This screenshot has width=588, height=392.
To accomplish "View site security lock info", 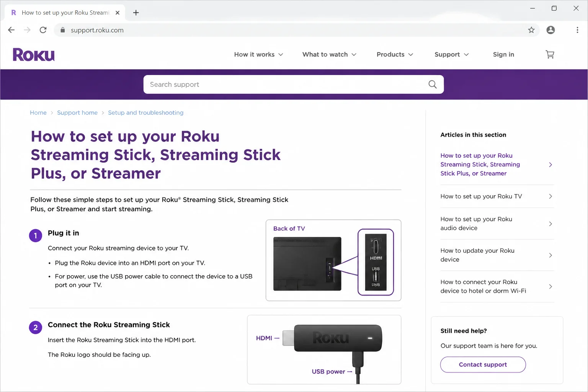I will [x=63, y=30].
